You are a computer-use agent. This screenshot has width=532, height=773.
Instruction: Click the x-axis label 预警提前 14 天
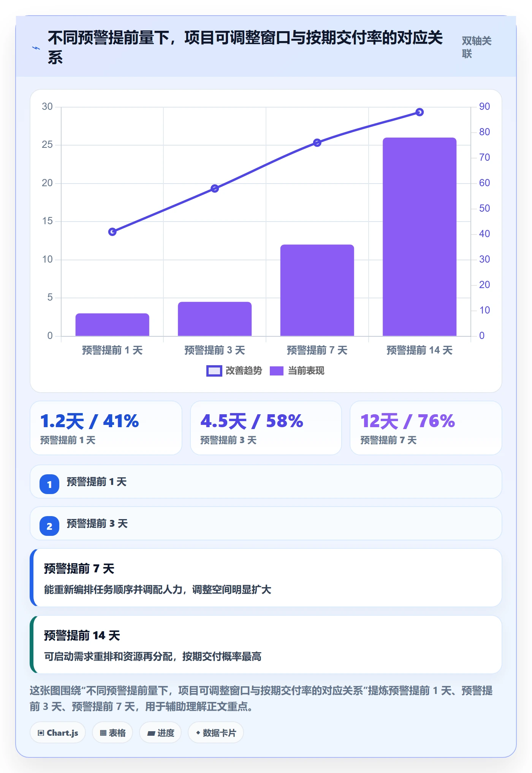tap(420, 350)
